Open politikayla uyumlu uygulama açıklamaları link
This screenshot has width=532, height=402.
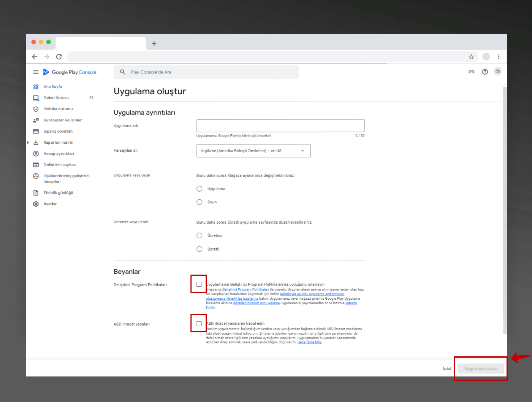tap(312, 294)
